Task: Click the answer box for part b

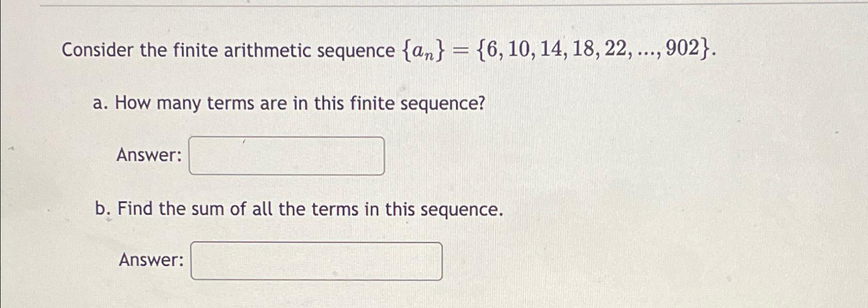Action: (x=317, y=261)
